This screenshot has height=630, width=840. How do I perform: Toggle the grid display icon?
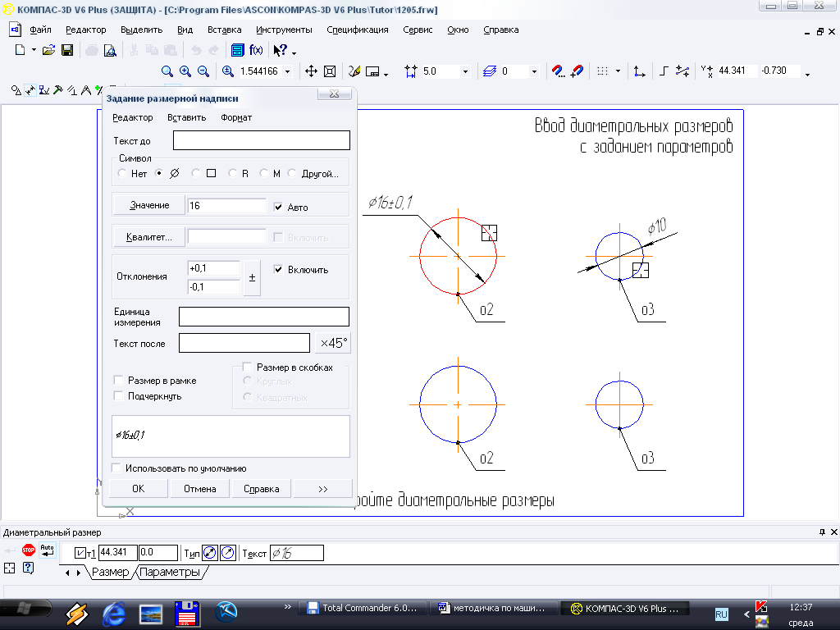click(x=602, y=71)
